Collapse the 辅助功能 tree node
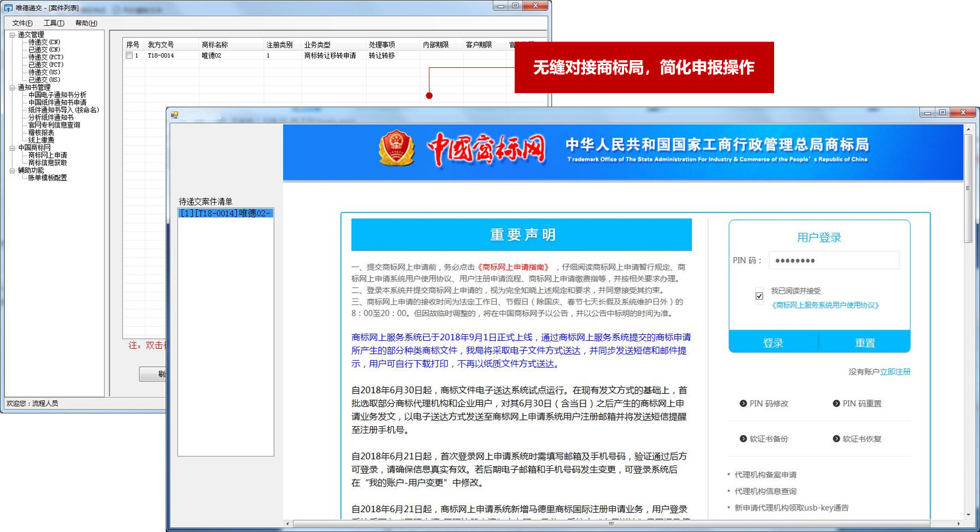The width and height of the screenshot is (980, 532). pyautogui.click(x=12, y=170)
